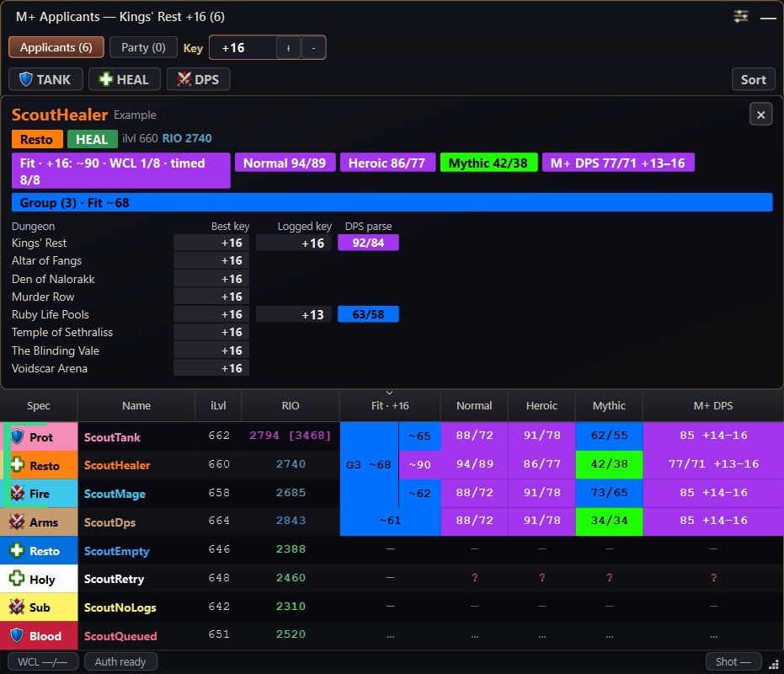Screen dimensions: 784x674
Task: Click ScoutDps Mythic 34/34 cell
Action: [x=609, y=521]
